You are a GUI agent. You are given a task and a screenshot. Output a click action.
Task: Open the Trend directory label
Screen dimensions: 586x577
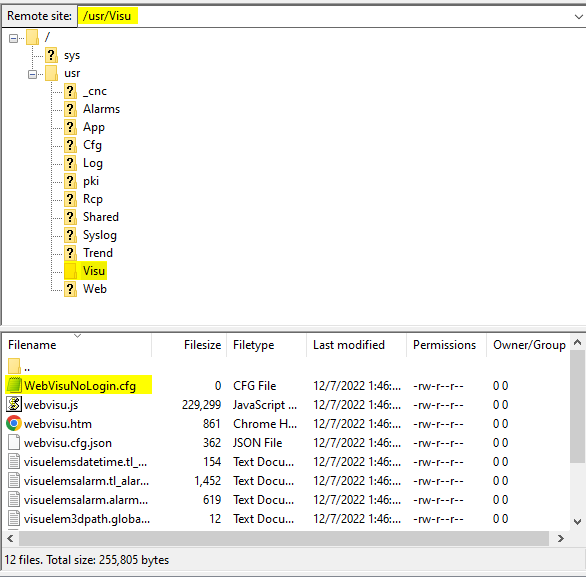[98, 253]
